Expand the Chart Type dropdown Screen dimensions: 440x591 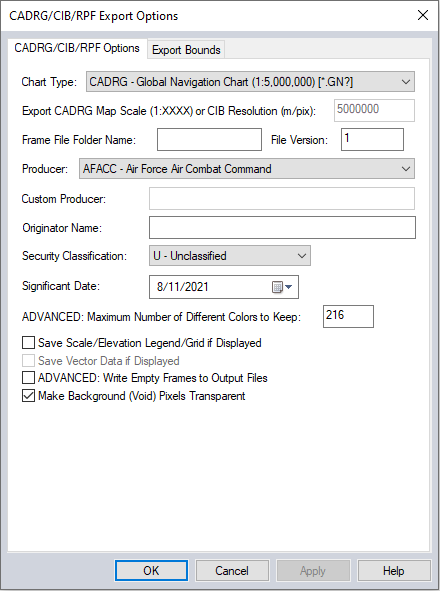pyautogui.click(x=250, y=82)
